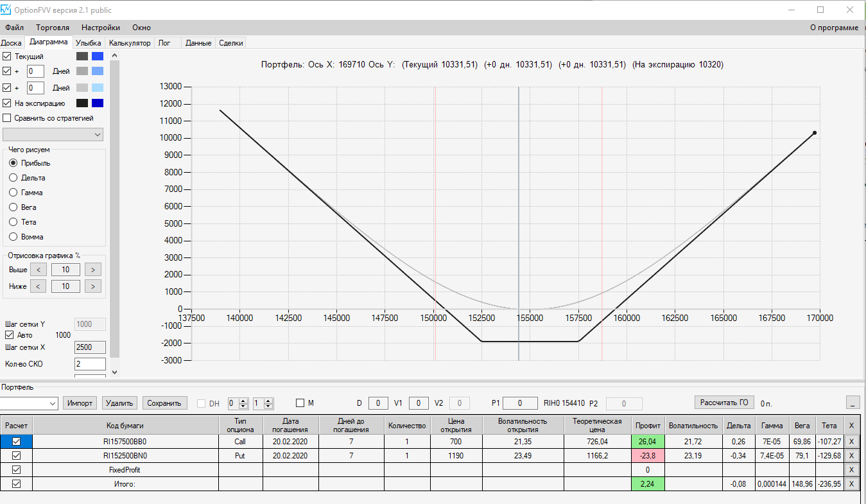Click the gray color swatch for Текущий
The height and width of the screenshot is (504, 866).
[x=82, y=56]
